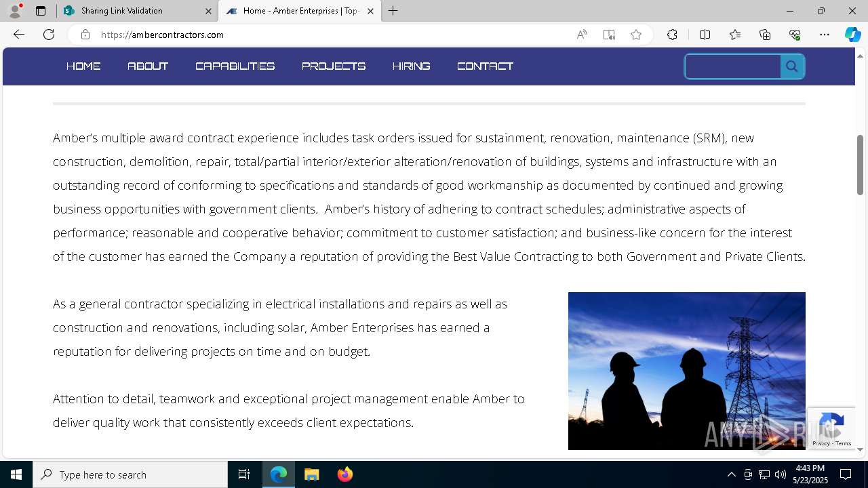This screenshot has height=488, width=868.
Task: Open the network tray icon
Action: (764, 474)
